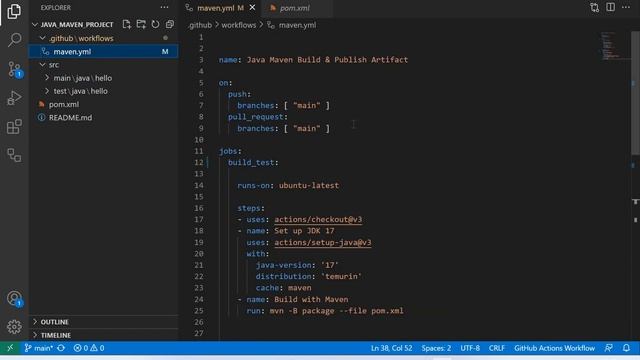Follow the actions/setup-java@v3 link
The height and width of the screenshot is (360, 640).
click(x=322, y=242)
